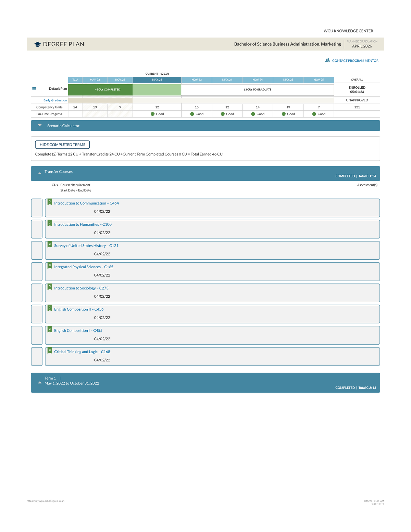The width and height of the screenshot is (411, 532).
Task: Select the NOV, 25 term header
Action: click(x=319, y=80)
